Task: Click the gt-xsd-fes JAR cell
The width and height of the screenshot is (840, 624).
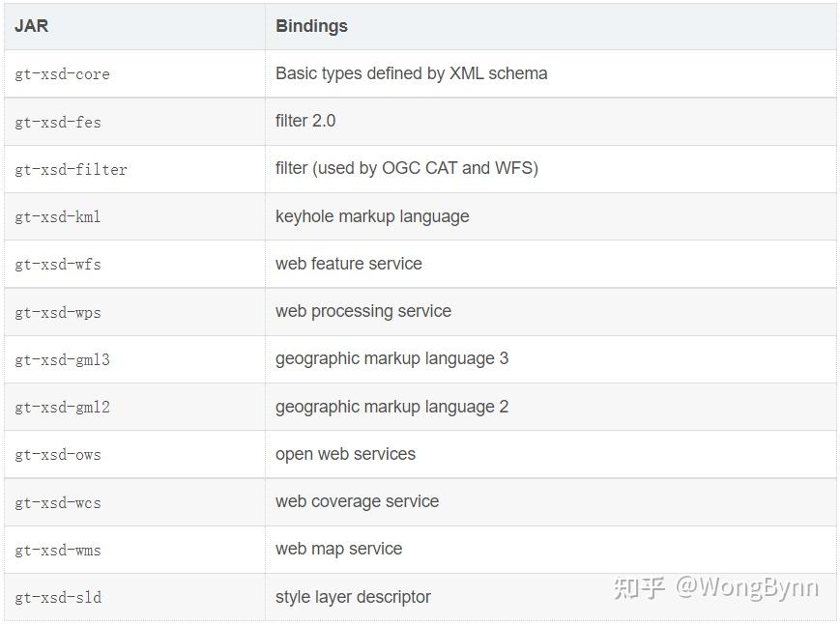Action: click(58, 122)
